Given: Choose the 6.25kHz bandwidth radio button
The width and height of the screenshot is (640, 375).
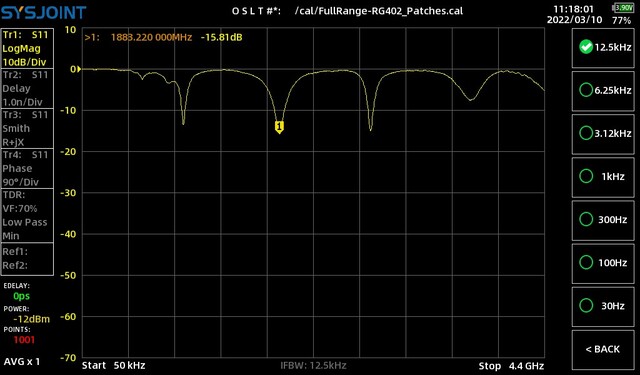Looking at the screenshot, I should point(603,91).
